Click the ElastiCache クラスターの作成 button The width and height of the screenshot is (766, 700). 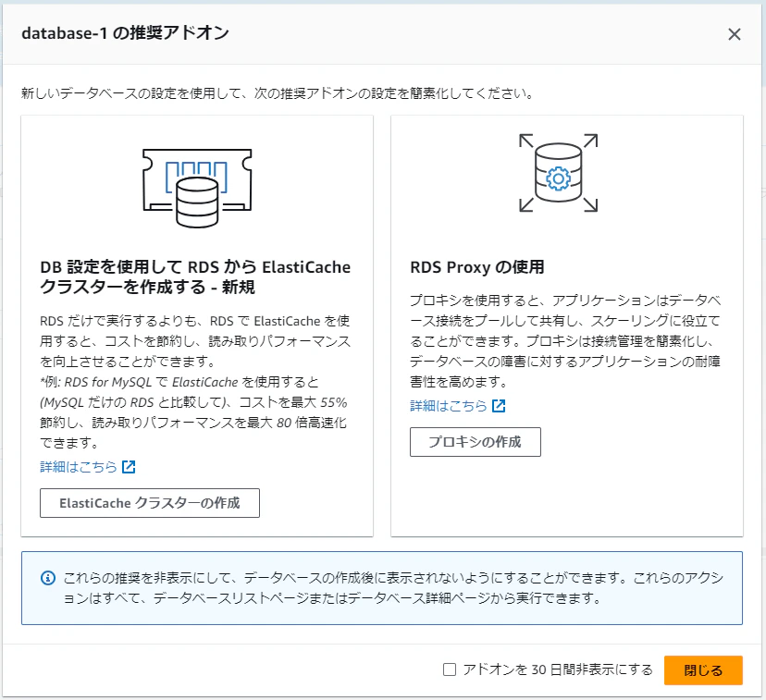coord(150,503)
